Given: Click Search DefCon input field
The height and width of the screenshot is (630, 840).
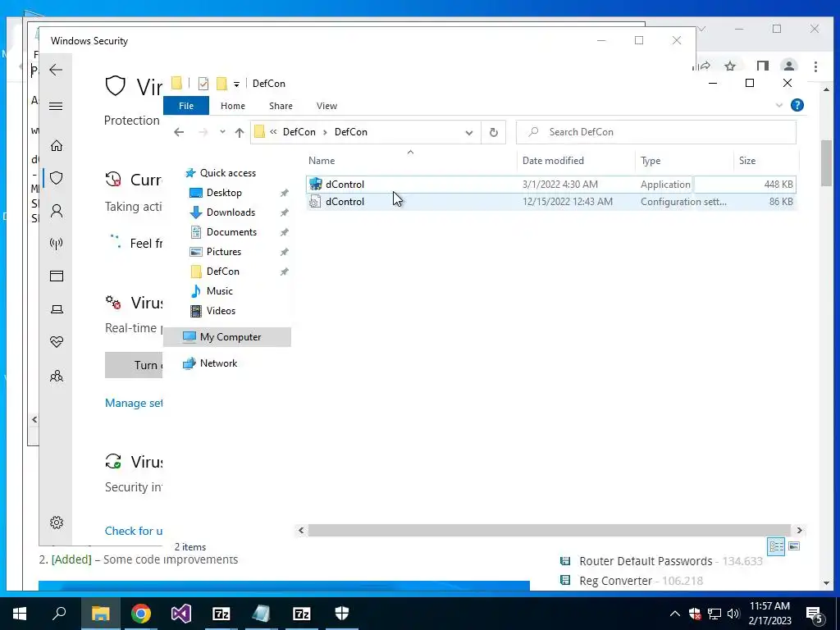Looking at the screenshot, I should pos(656,132).
